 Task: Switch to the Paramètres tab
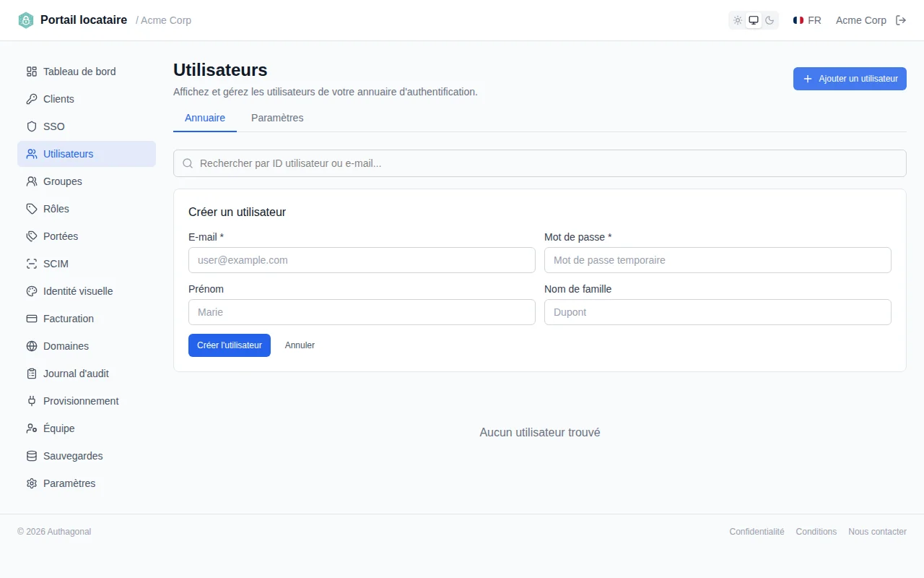(277, 118)
